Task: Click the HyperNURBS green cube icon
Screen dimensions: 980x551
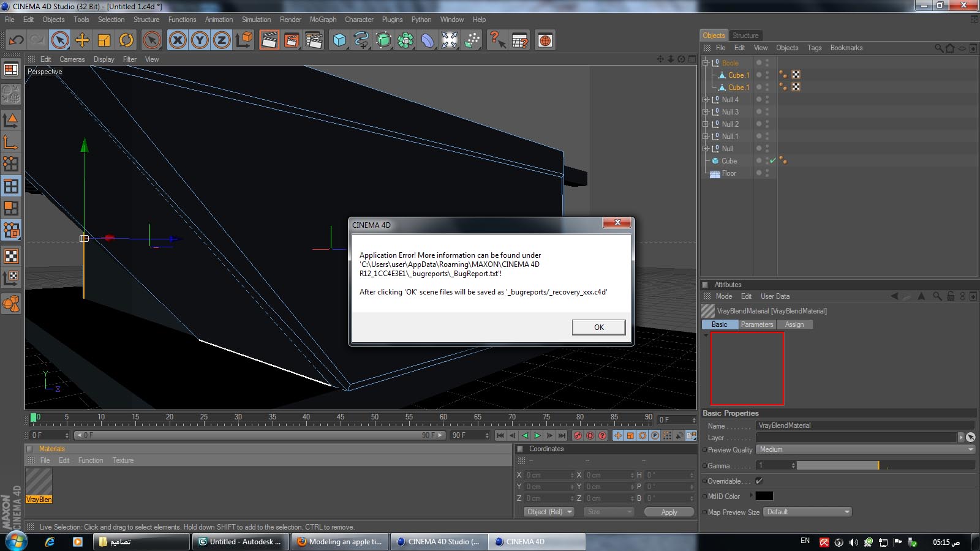Action: pyautogui.click(x=383, y=40)
